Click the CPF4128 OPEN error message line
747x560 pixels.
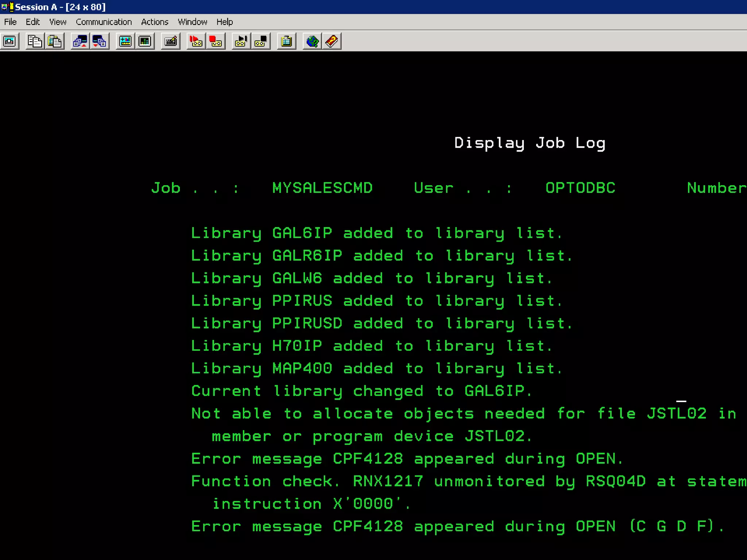407,459
